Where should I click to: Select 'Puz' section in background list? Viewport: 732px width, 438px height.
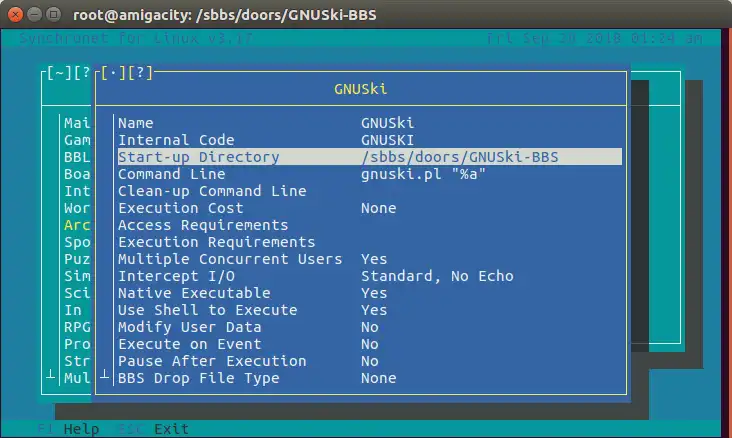click(x=77, y=259)
